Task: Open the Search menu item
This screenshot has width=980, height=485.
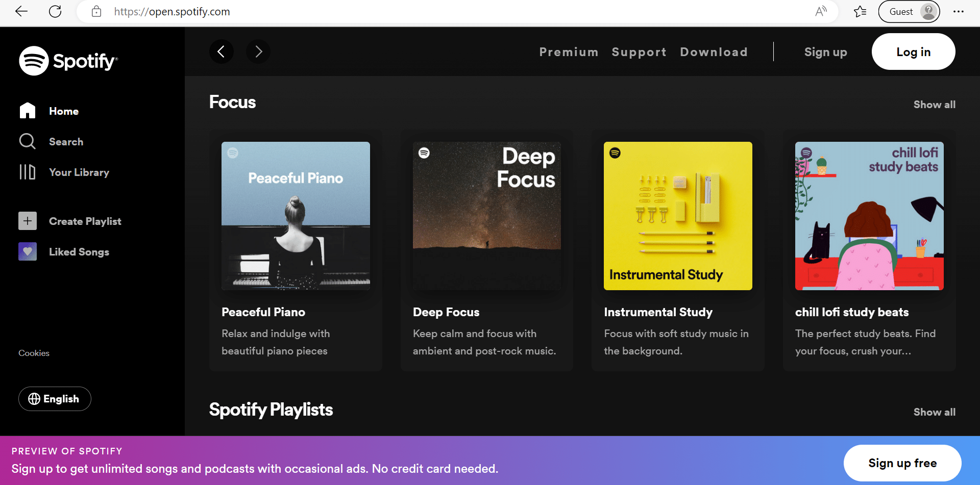Action: [x=66, y=142]
